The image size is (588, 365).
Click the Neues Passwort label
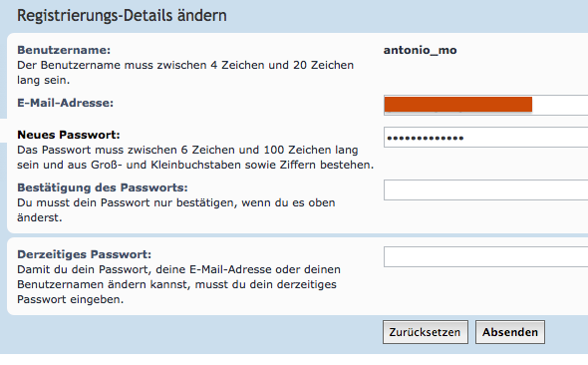point(69,135)
